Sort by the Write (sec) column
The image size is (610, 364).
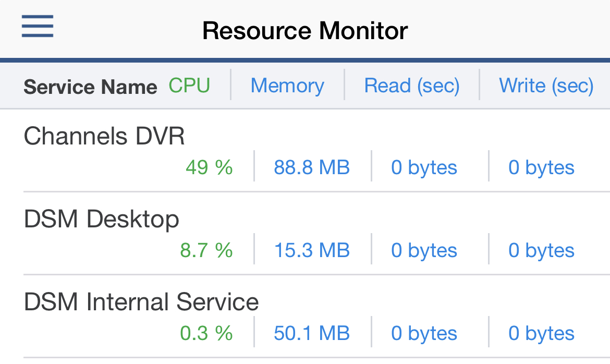(x=546, y=86)
